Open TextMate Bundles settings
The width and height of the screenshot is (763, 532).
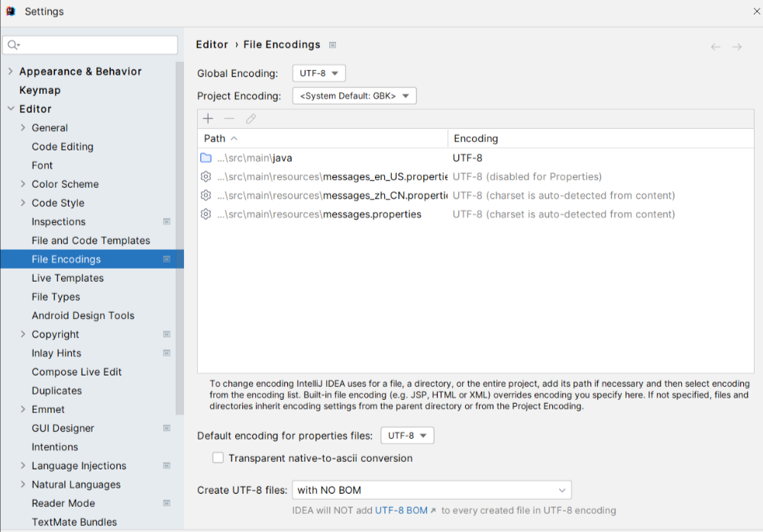point(74,522)
